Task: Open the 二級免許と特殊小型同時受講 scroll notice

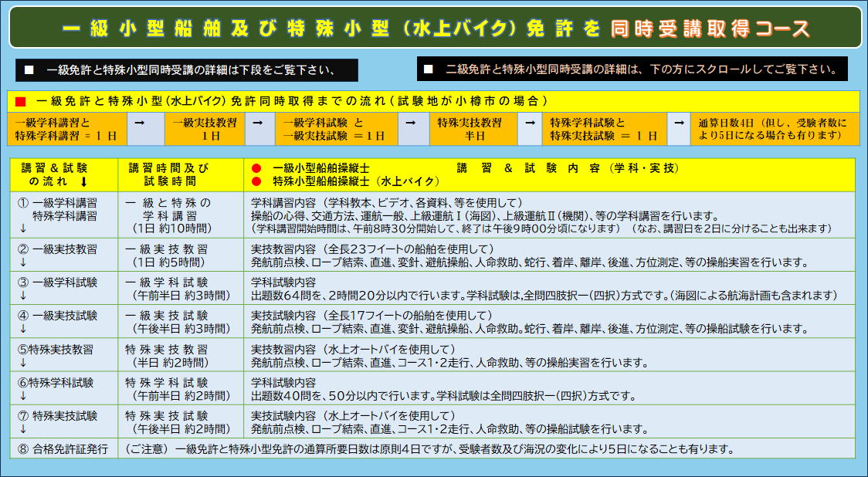Action: click(632, 69)
